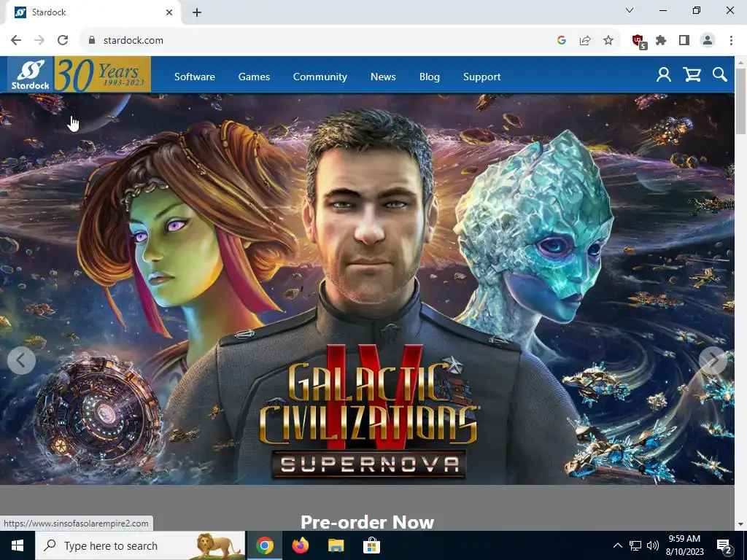Open Chrome three-dot menu
This screenshot has width=747, height=560.
[x=731, y=41]
